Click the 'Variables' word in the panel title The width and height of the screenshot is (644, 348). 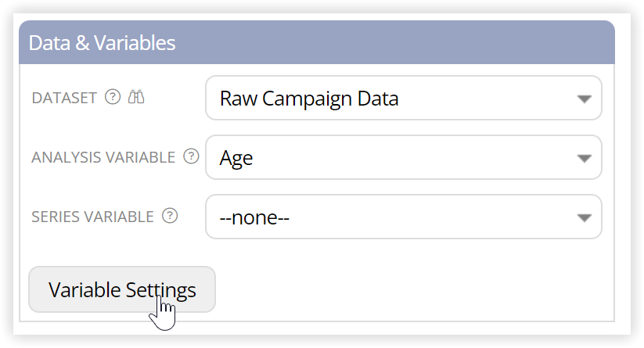pyautogui.click(x=135, y=43)
